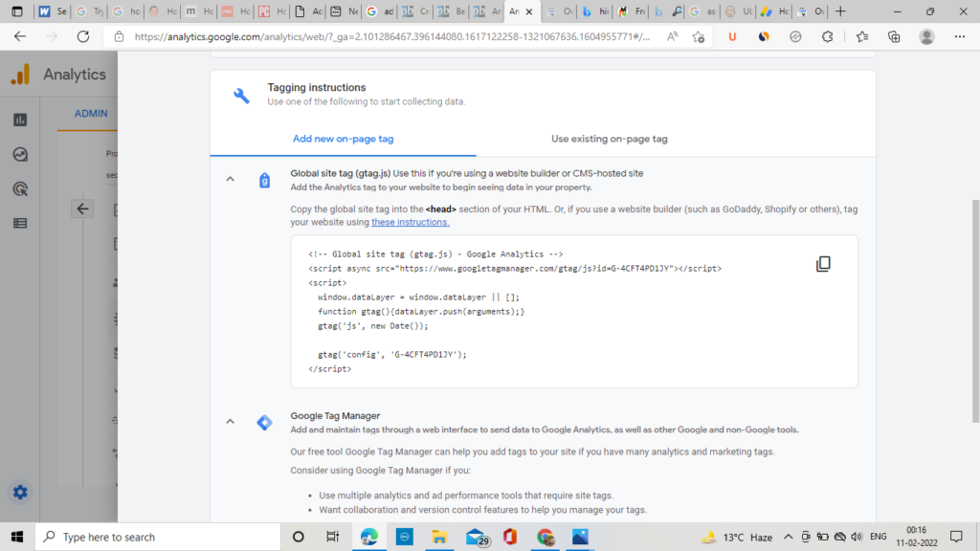Click the Tagging instructions wrench icon
Image resolution: width=980 pixels, height=551 pixels.
[241, 95]
